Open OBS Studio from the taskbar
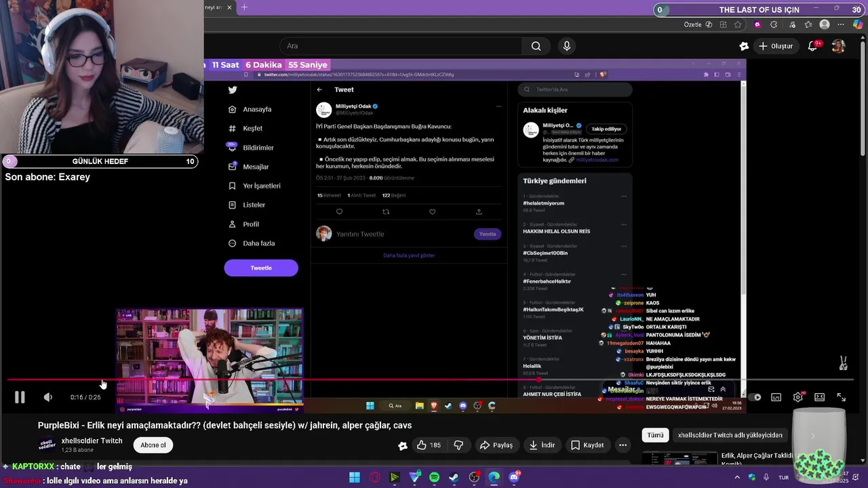 coord(474,477)
